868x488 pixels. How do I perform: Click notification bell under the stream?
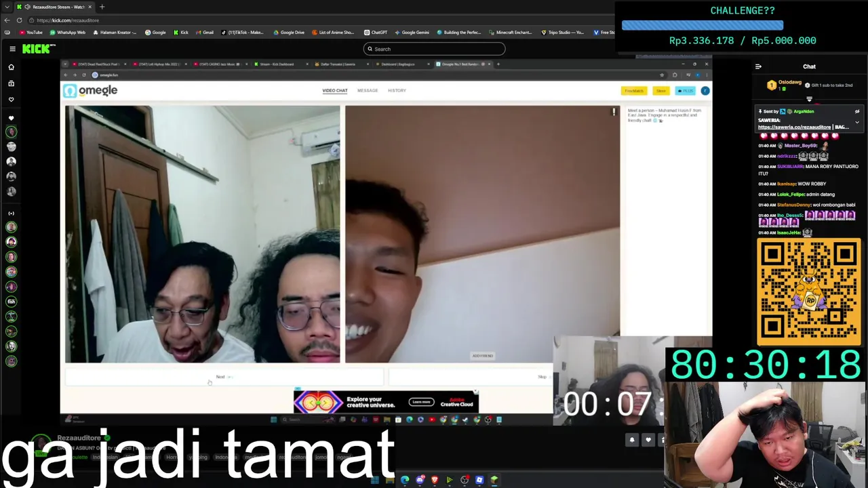click(632, 440)
